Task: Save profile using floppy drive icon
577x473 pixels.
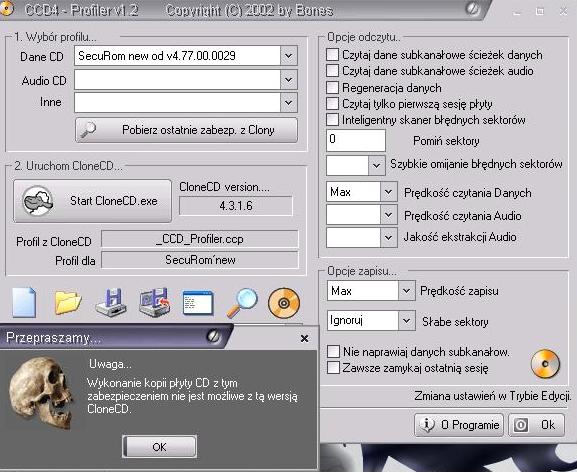Action: [x=111, y=303]
